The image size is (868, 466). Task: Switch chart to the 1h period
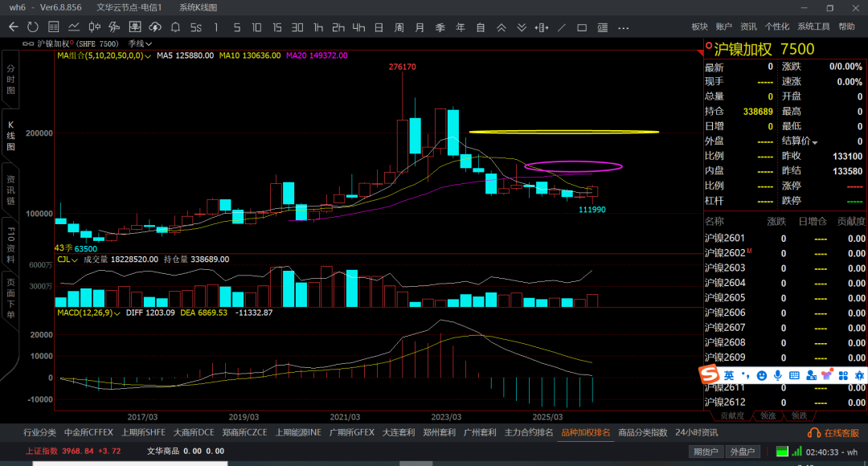[318, 27]
